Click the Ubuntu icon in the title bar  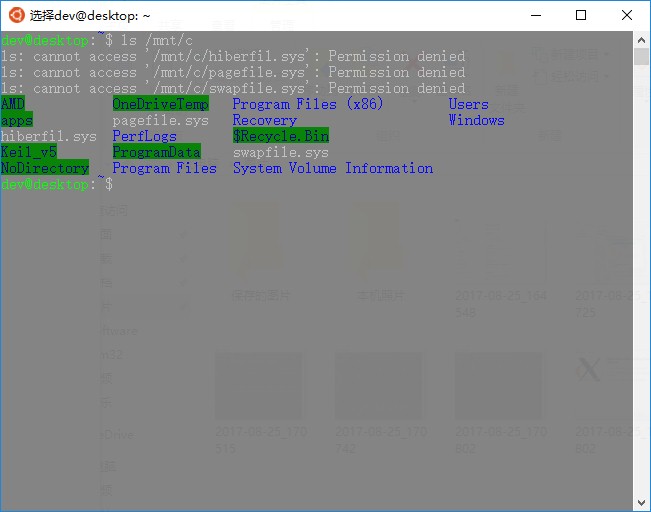point(17,15)
